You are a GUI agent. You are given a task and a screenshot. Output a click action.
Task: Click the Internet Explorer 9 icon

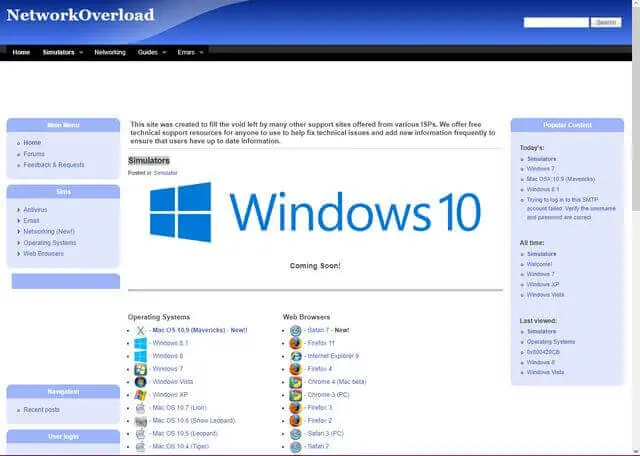(x=296, y=356)
